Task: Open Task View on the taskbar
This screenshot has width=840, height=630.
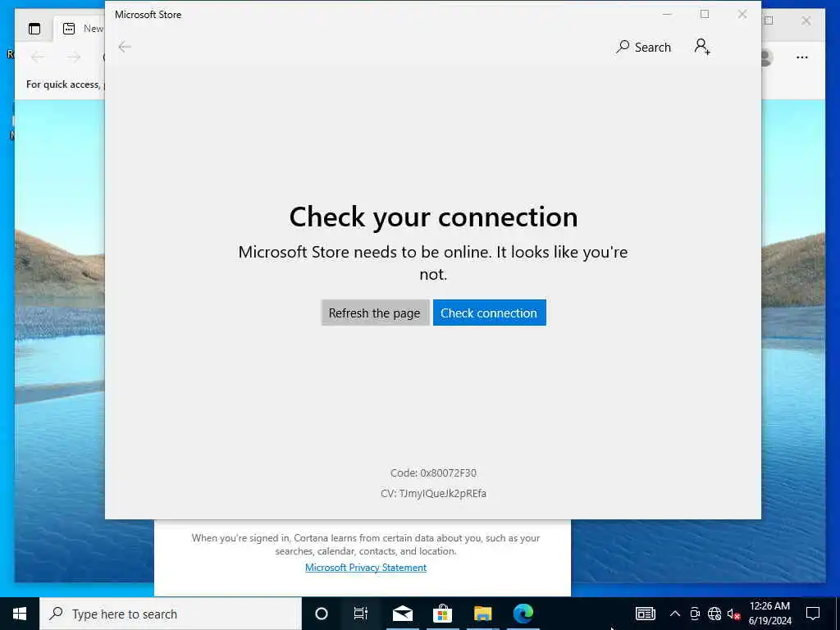Action: [x=361, y=614]
